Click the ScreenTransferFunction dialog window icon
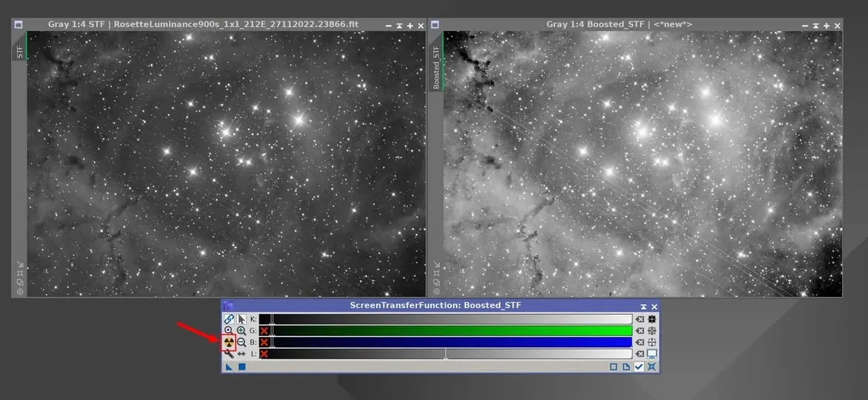Viewport: 868px width, 400px height. [x=227, y=306]
